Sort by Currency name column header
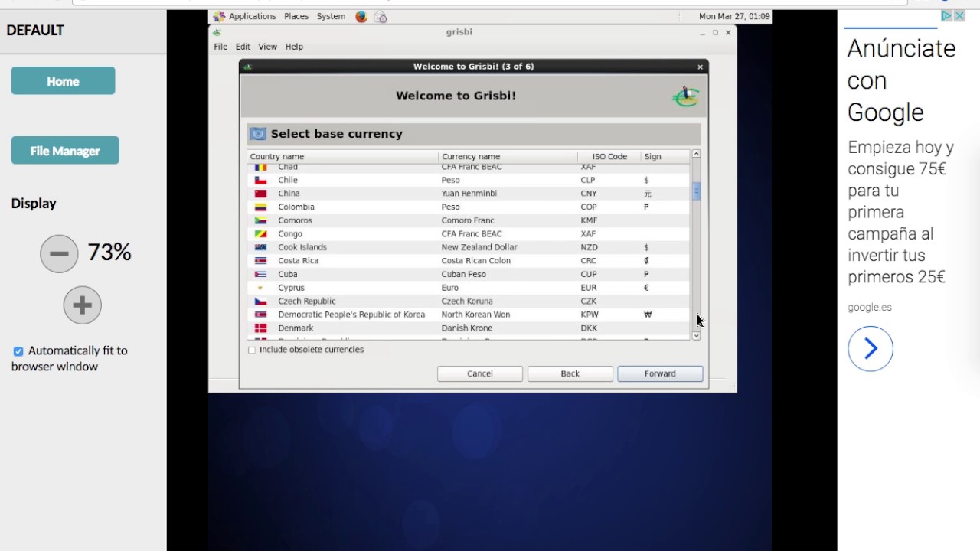980x551 pixels. point(508,156)
